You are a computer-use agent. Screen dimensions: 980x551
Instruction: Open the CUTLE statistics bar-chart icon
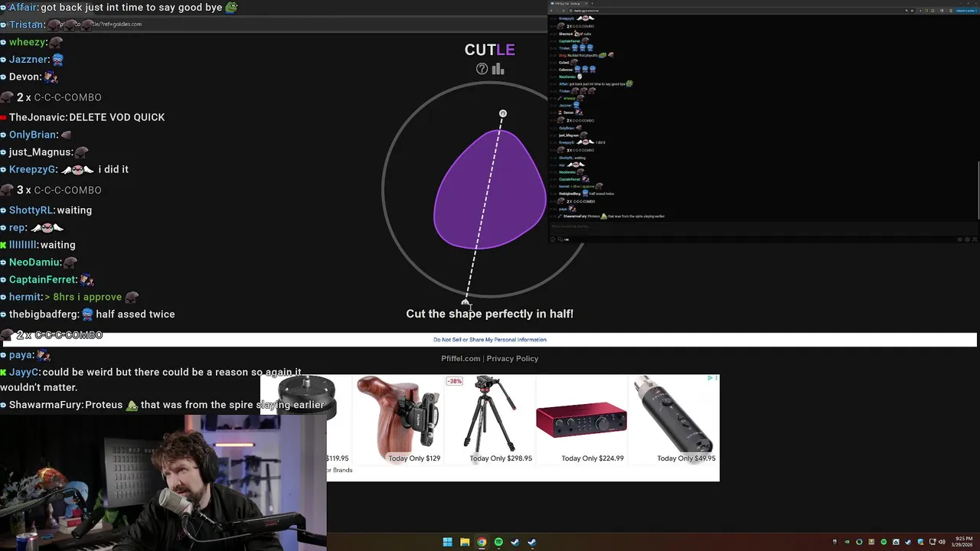pyautogui.click(x=498, y=69)
